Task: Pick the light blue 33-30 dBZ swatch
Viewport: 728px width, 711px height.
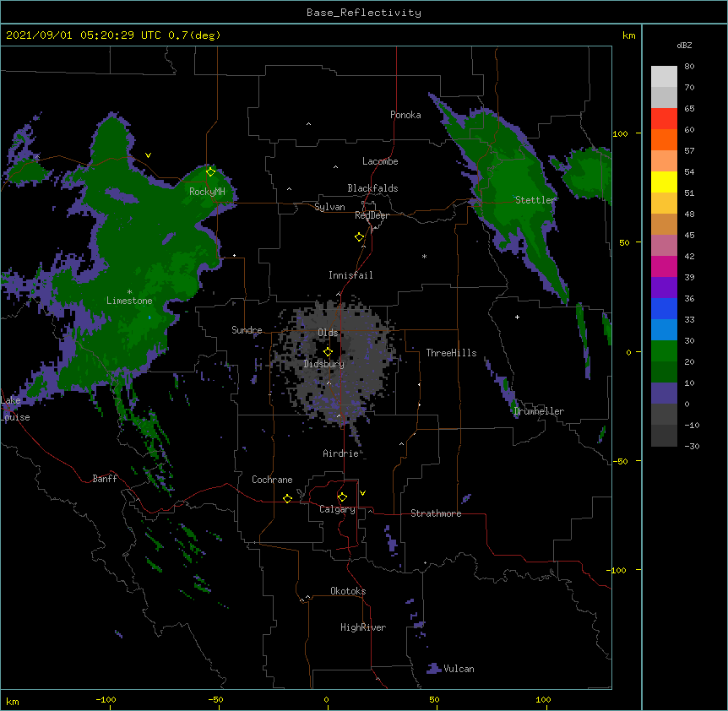Action: pyautogui.click(x=664, y=330)
